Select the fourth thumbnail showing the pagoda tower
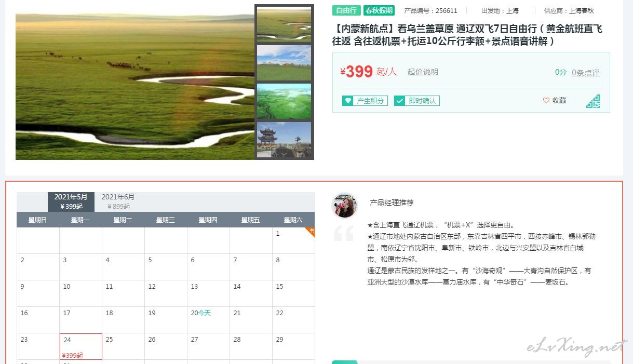Screen dimensions: 633x364 (x=284, y=139)
